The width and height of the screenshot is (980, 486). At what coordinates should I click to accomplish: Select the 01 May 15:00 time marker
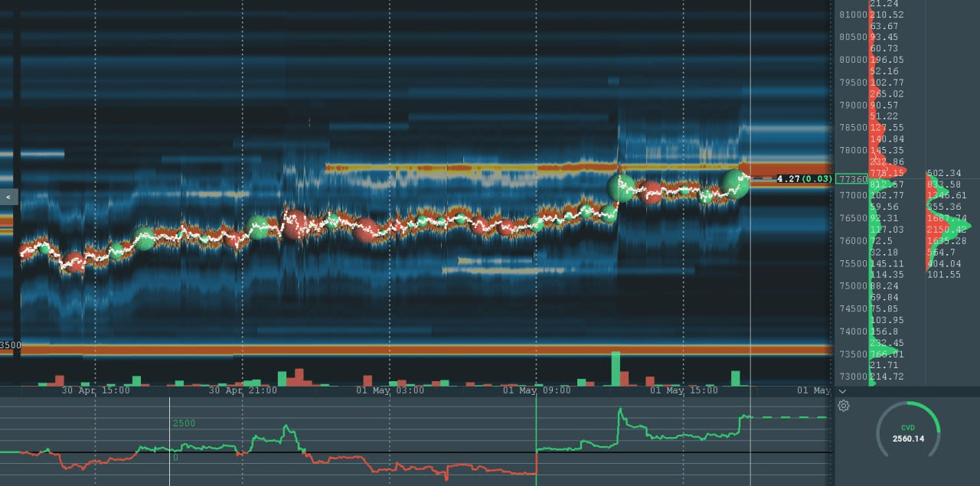(684, 390)
